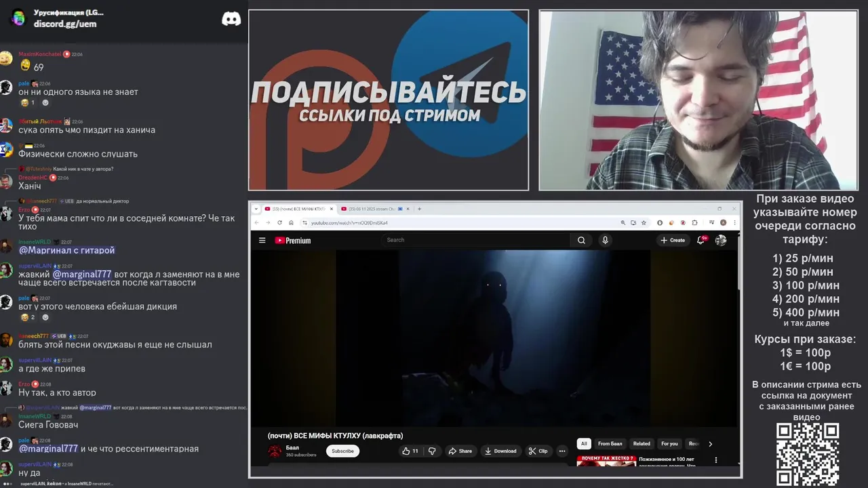Create a Clip of the video
868x488 pixels.
(x=538, y=451)
